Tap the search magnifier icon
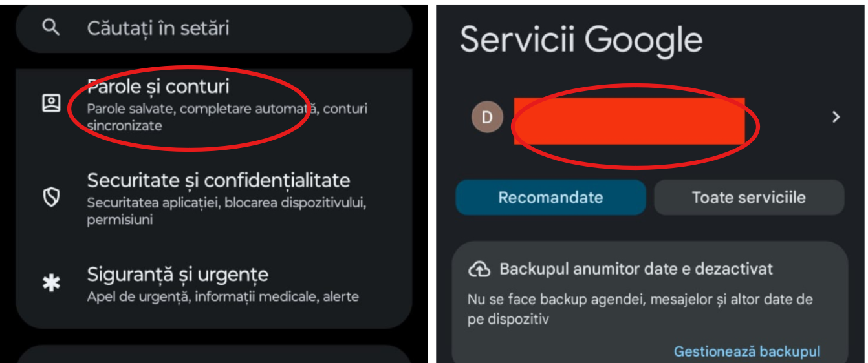868x363 pixels. click(x=51, y=27)
